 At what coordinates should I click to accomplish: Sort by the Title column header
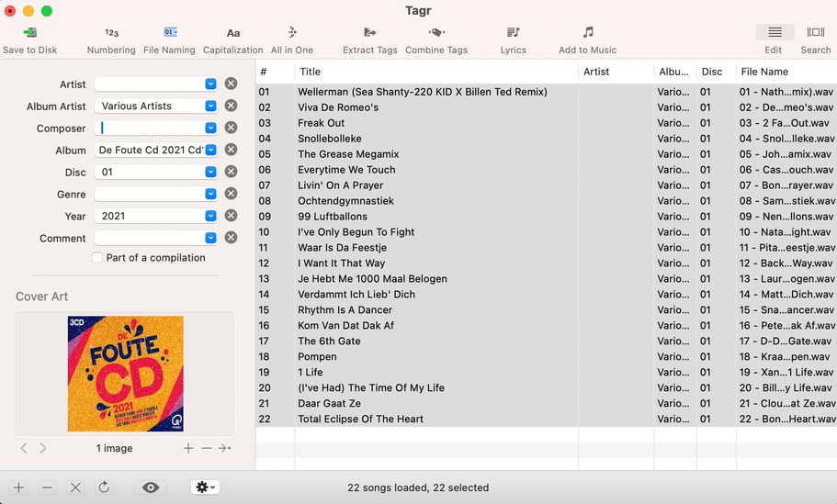pyautogui.click(x=436, y=72)
